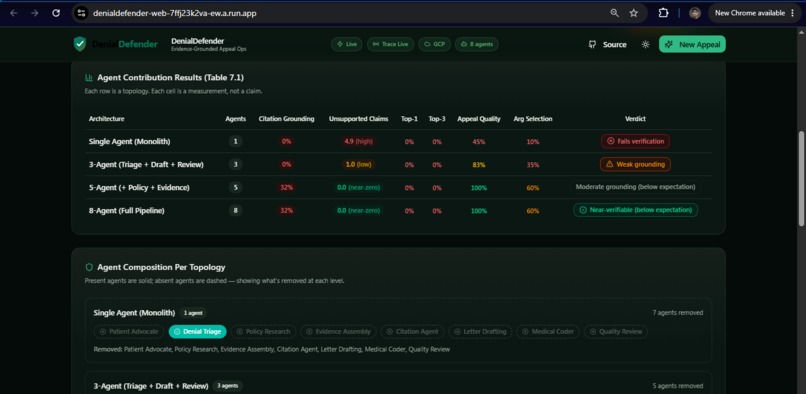Click the 4.9 (high) unsupported claims value

point(358,141)
